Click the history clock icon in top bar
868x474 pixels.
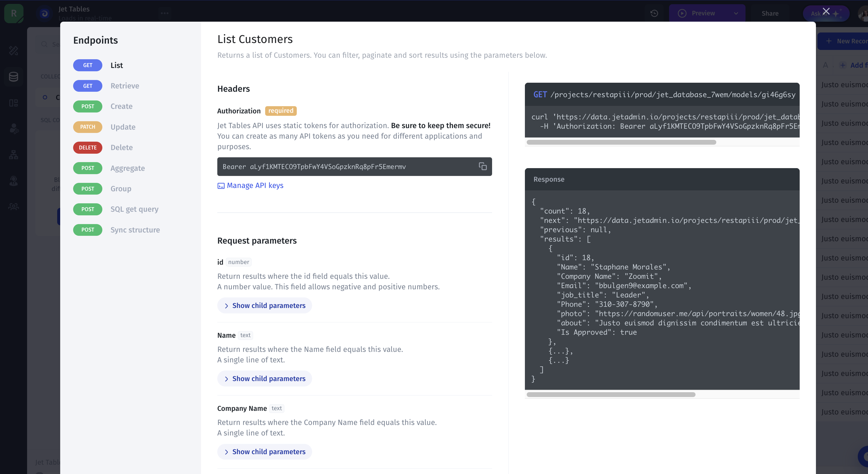[654, 14]
